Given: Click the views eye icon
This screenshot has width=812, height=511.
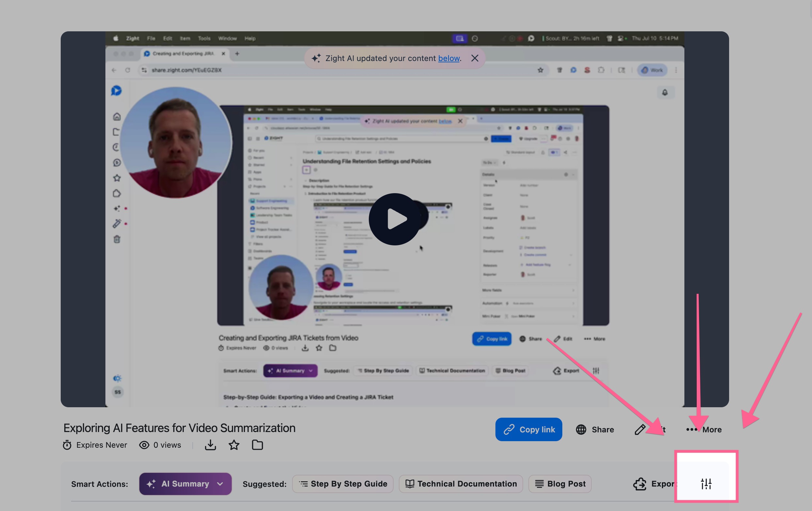Looking at the screenshot, I should coord(144,445).
